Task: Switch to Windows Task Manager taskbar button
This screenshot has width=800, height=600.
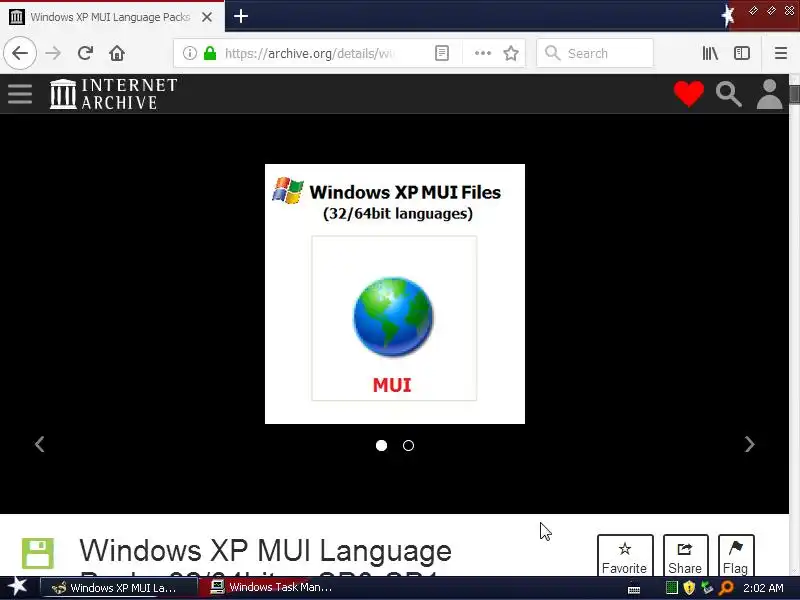Action: [279, 588]
